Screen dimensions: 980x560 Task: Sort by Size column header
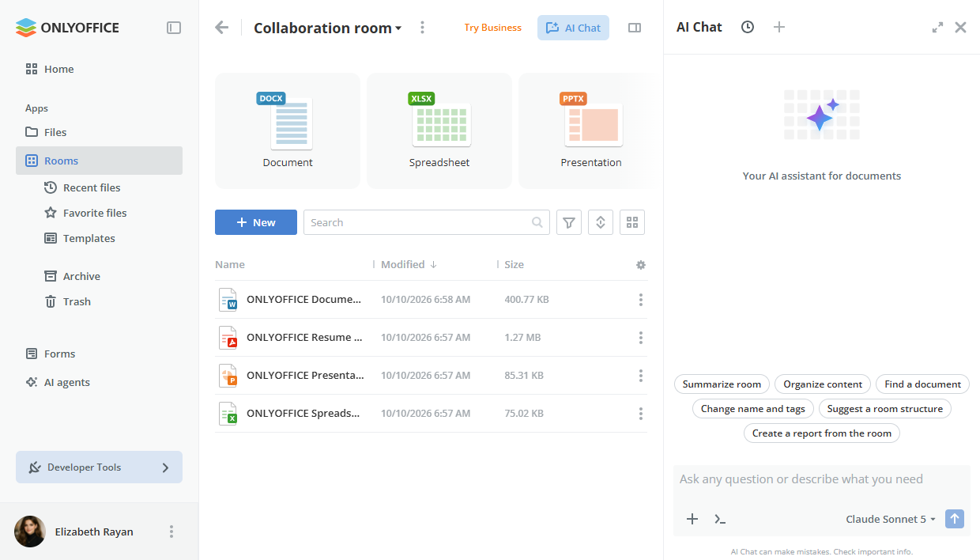514,264
